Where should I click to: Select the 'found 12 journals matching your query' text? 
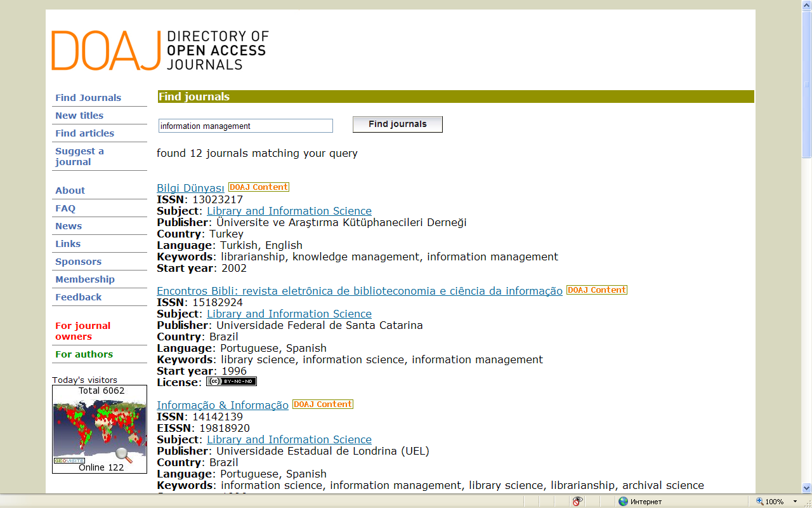pos(257,154)
